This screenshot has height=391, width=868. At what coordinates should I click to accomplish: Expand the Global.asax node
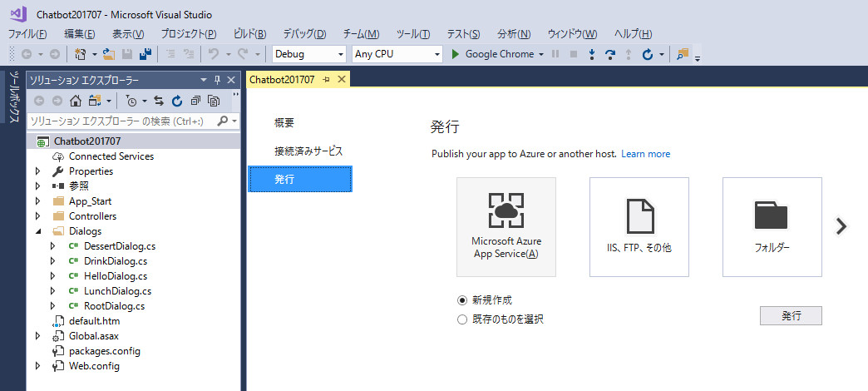(x=37, y=335)
